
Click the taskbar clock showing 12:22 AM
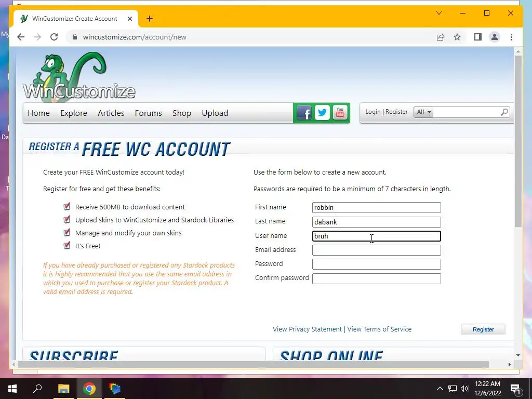click(487, 389)
